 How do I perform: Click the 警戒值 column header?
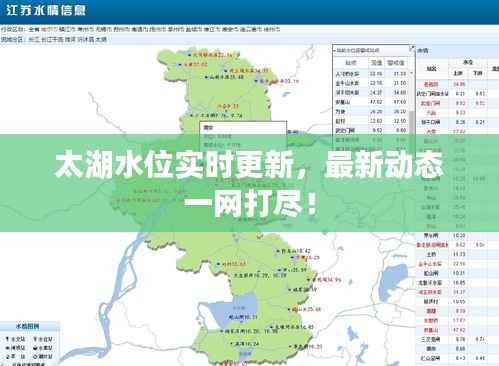tap(396, 63)
